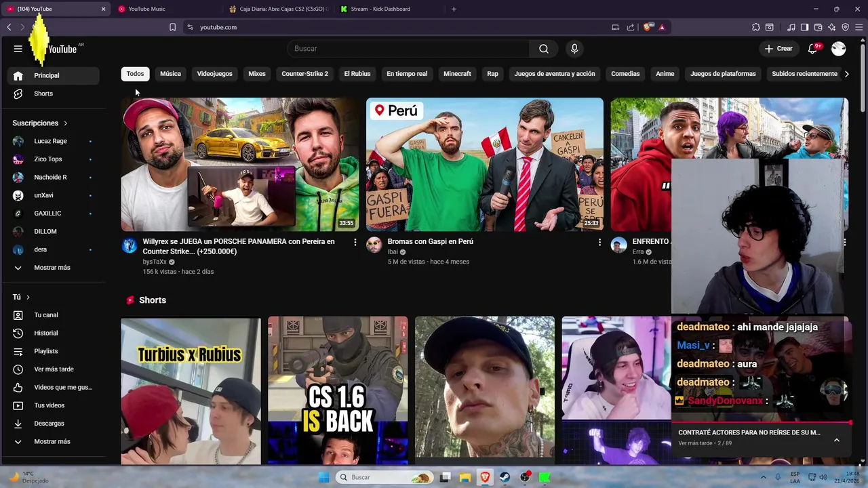868x488 pixels.
Task: Open the Brave music playlist icon
Action: [x=791, y=27]
